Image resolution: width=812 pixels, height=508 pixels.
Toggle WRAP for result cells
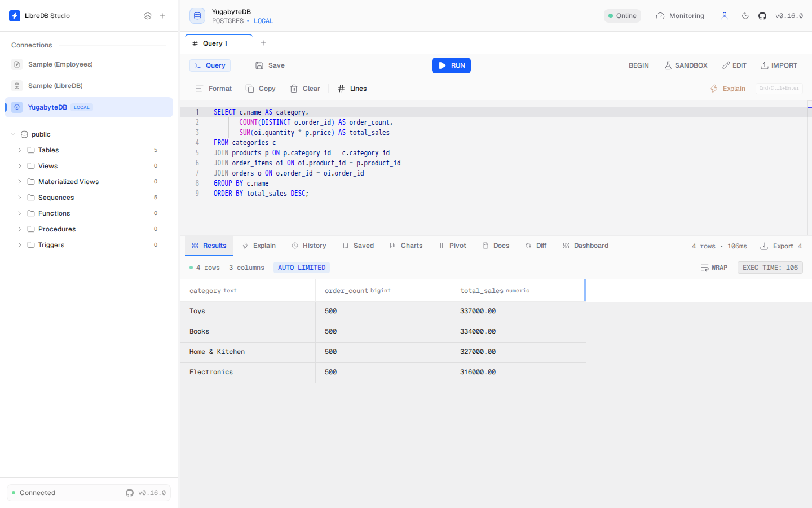(x=714, y=268)
